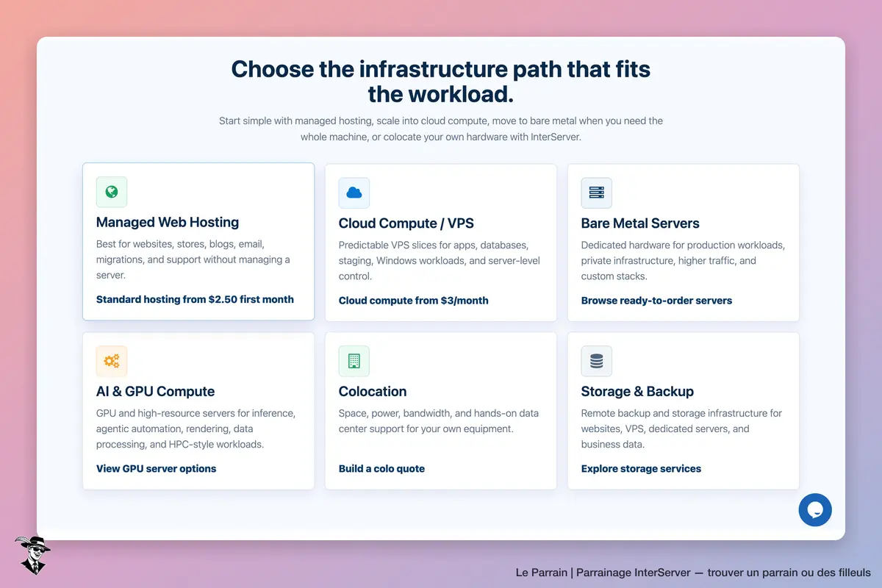The image size is (882, 588).
Task: Click the green globe Managed Web Hosting icon
Action: [x=112, y=192]
